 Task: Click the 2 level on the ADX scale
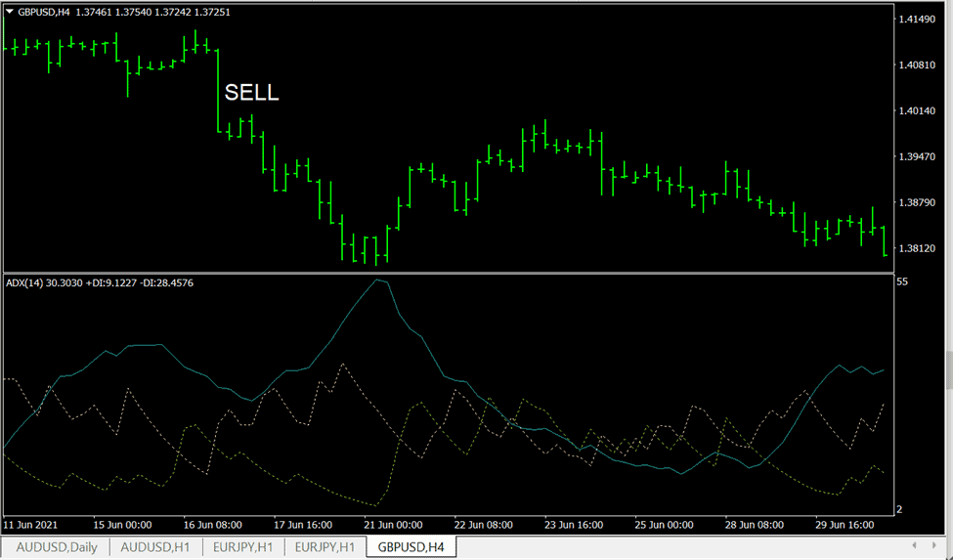click(900, 509)
